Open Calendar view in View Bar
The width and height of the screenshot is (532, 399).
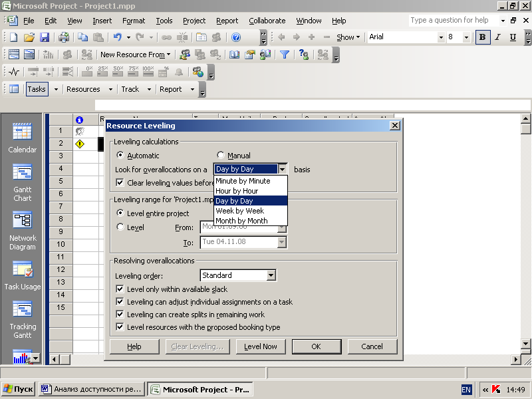click(23, 138)
